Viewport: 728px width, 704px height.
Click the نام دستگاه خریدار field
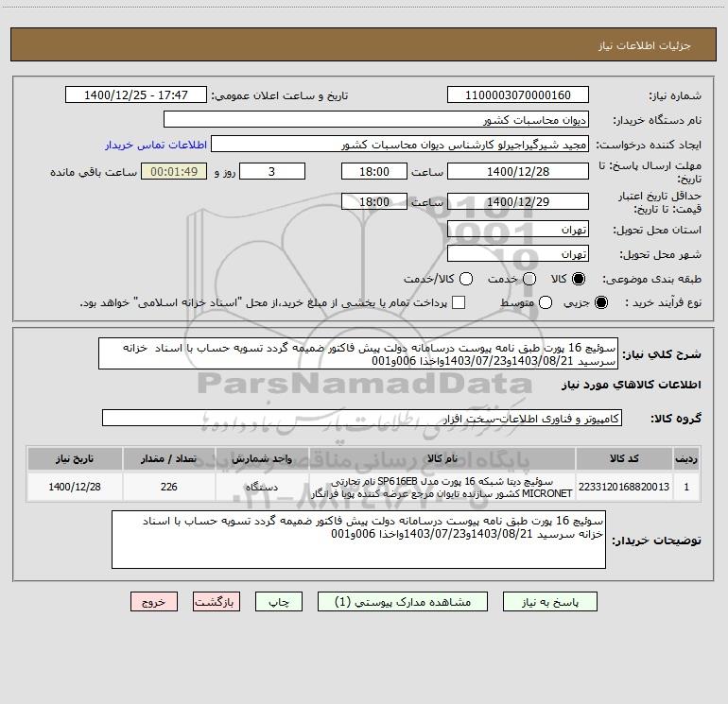(376, 119)
